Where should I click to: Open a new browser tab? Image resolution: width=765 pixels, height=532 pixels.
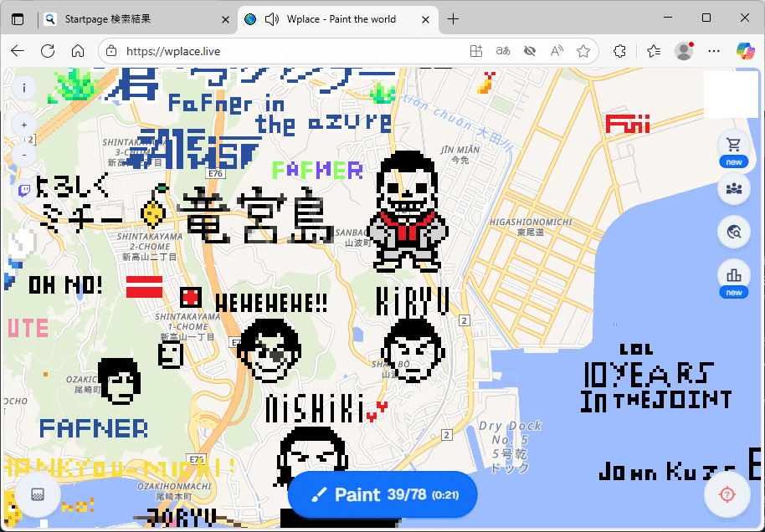454,18
